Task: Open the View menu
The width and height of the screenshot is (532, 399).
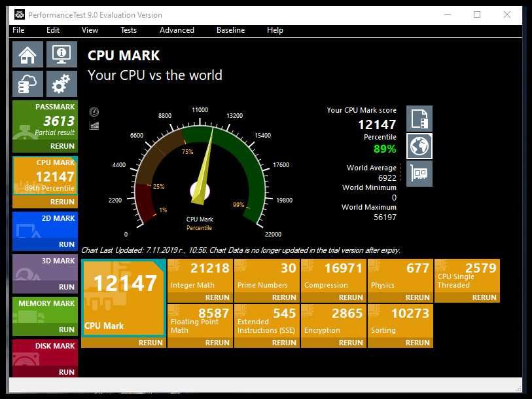Action: click(90, 30)
